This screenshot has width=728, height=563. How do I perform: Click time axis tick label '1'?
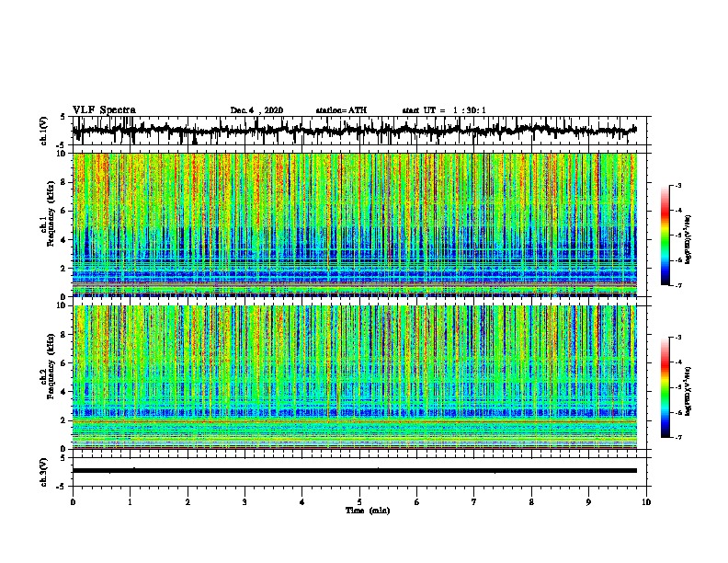130,502
